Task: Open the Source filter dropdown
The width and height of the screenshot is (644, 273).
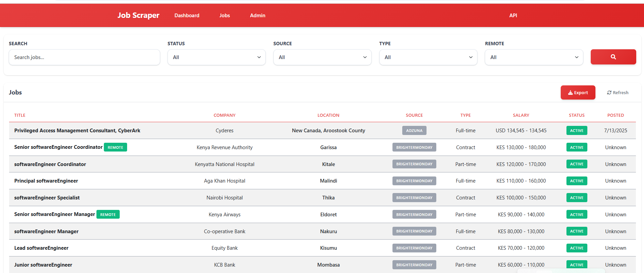Action: point(322,57)
